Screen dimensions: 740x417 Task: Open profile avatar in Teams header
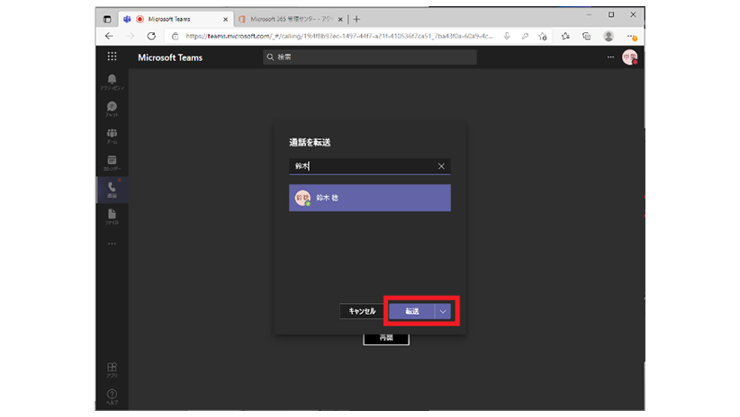coord(630,57)
